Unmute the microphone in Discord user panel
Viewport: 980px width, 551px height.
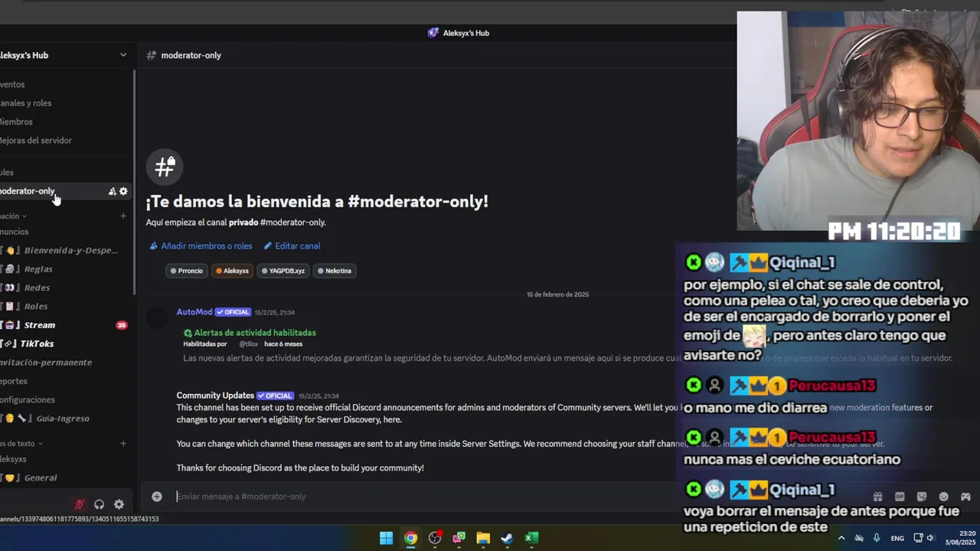click(79, 504)
